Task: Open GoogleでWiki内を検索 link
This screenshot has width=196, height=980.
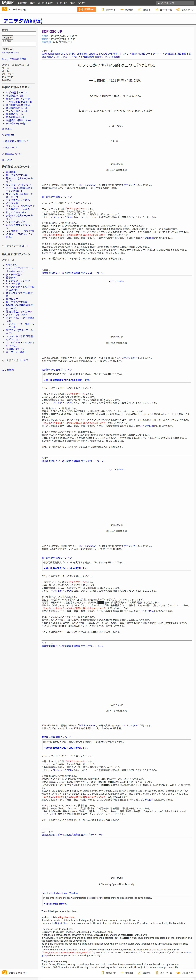Action: click(14, 59)
